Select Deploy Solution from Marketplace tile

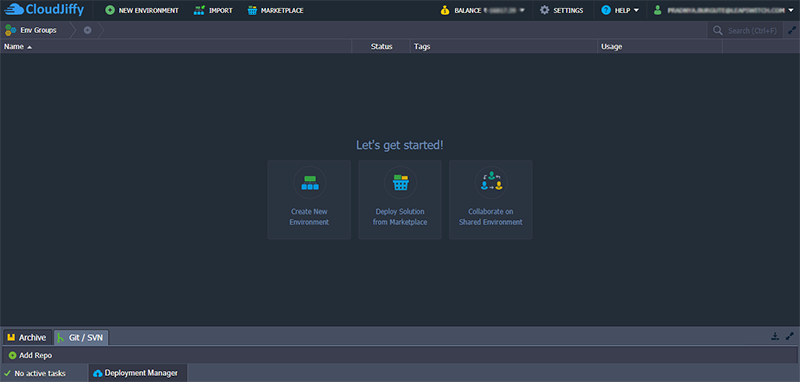point(400,199)
